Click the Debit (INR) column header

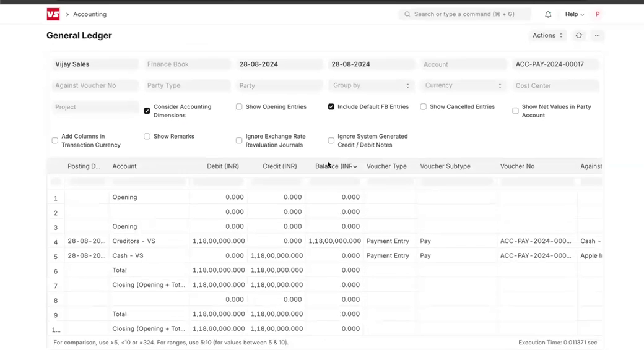click(223, 166)
